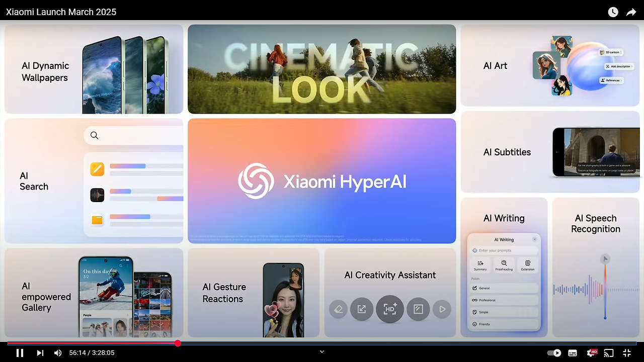Open the player settings gear
644x362 pixels.
[x=592, y=353]
